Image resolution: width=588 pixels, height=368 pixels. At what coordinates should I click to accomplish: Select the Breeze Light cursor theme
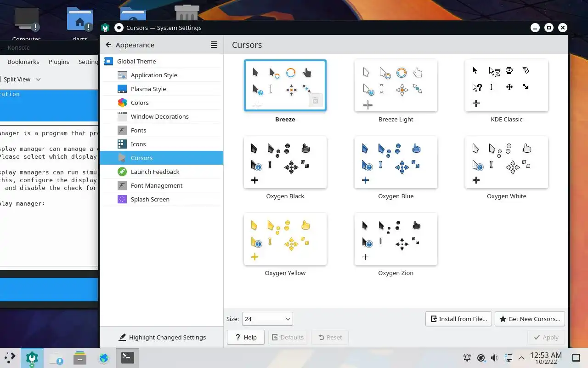point(396,86)
